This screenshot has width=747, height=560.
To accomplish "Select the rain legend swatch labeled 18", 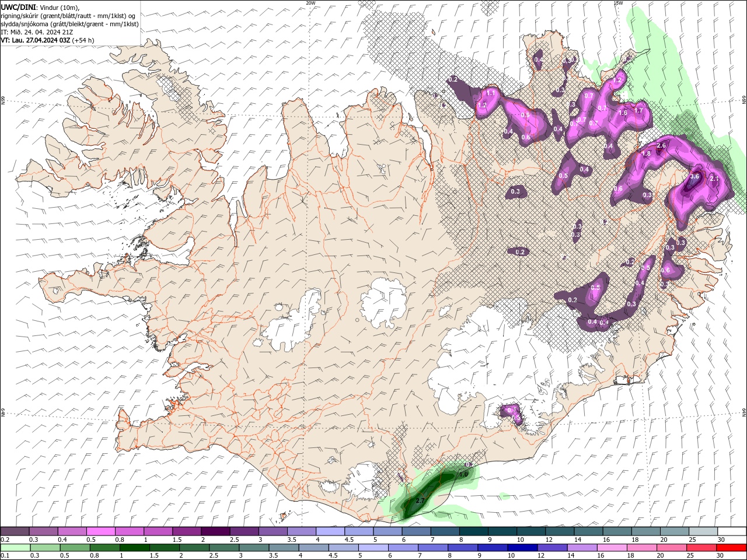I will coord(643,548).
